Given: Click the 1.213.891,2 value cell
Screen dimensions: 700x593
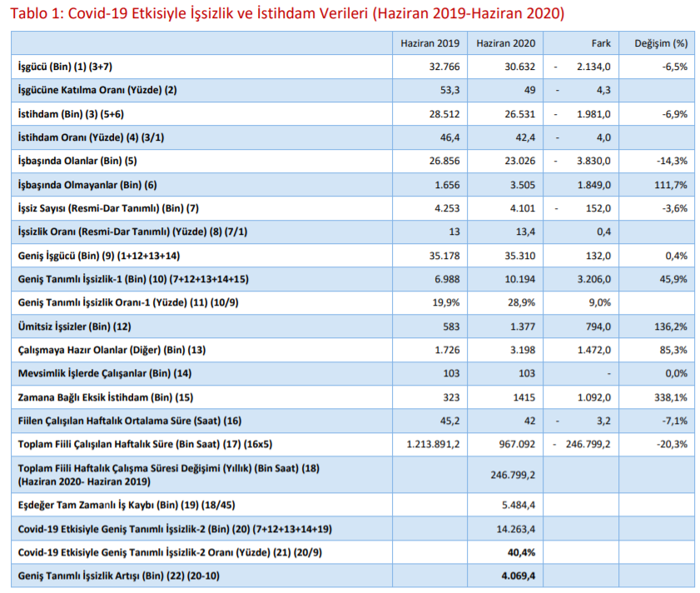Looking at the screenshot, I should pyautogui.click(x=433, y=445).
